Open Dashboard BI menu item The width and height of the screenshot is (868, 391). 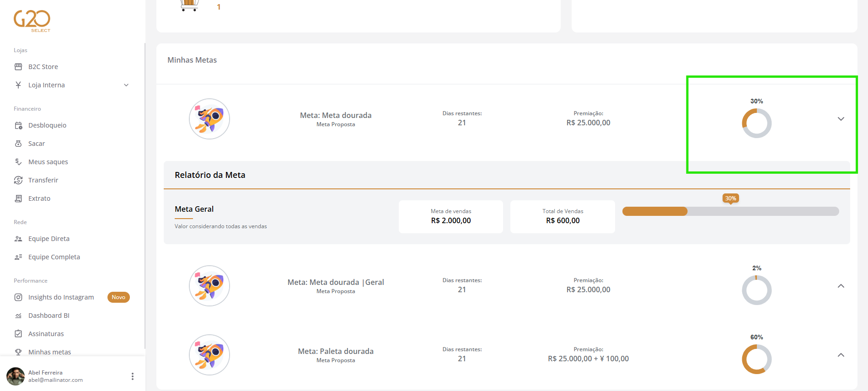[48, 316]
